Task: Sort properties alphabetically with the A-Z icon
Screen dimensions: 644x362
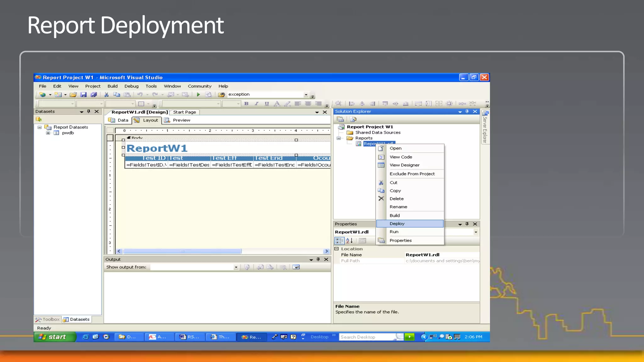Action: (x=349, y=241)
